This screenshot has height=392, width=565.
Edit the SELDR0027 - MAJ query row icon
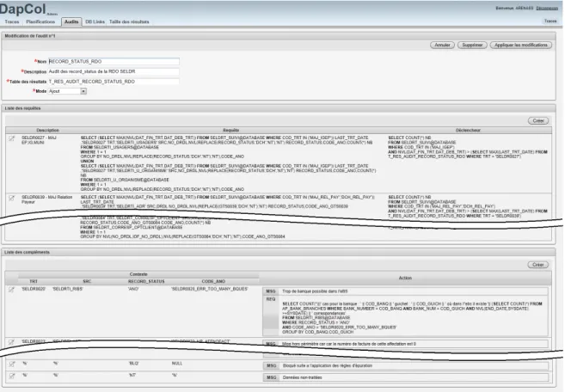pos(11,138)
